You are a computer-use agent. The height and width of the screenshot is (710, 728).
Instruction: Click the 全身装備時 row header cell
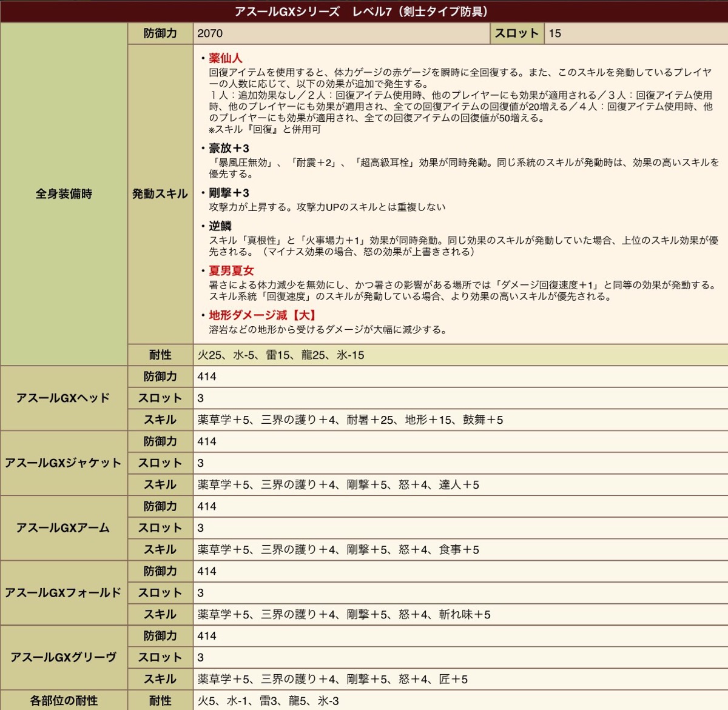[x=64, y=194]
